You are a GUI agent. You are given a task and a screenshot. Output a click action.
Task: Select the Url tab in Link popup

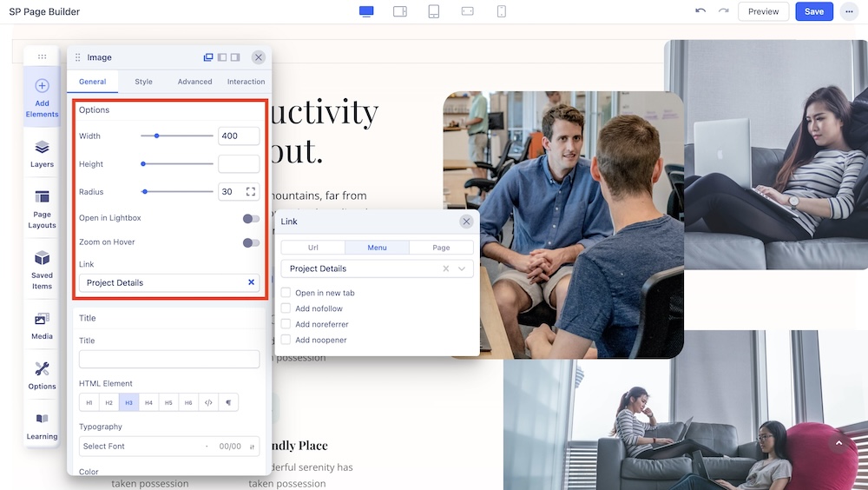[312, 248]
